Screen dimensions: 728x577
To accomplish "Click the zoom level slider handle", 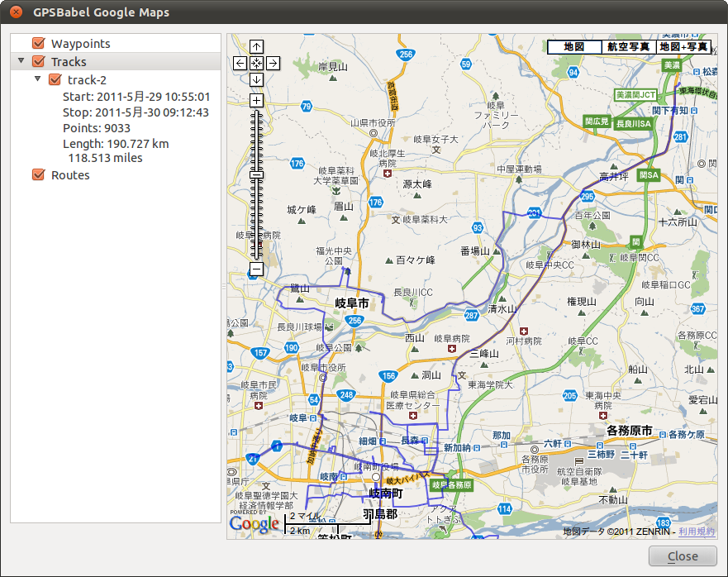I will click(x=256, y=174).
